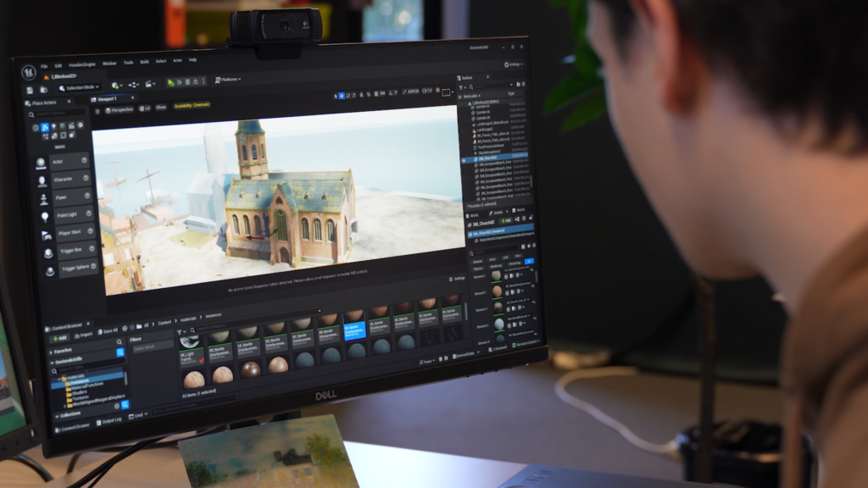Click the content browse icon beside save
Viewport: 868px width, 488px height.
click(44, 90)
